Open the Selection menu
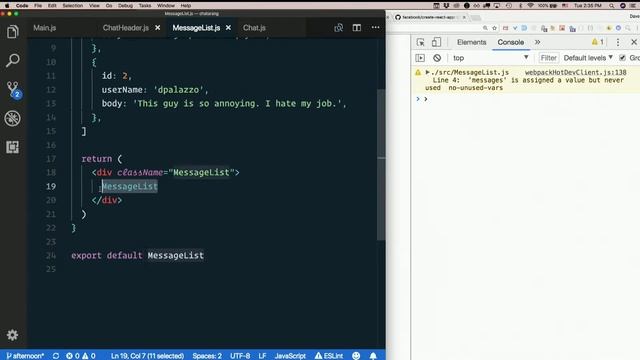 73,5
